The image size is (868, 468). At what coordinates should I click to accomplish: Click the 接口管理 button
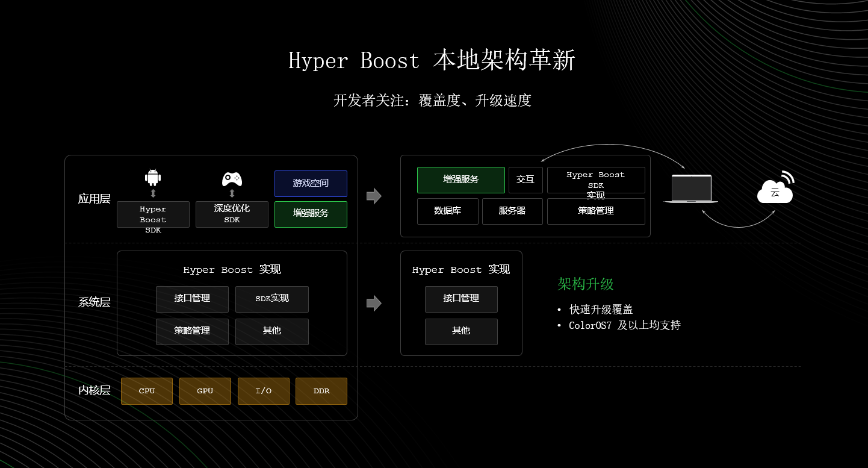(192, 299)
